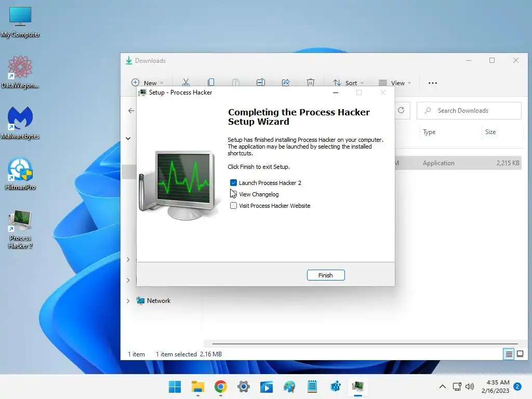Open the Notepad taskbar icon

(x=312, y=387)
